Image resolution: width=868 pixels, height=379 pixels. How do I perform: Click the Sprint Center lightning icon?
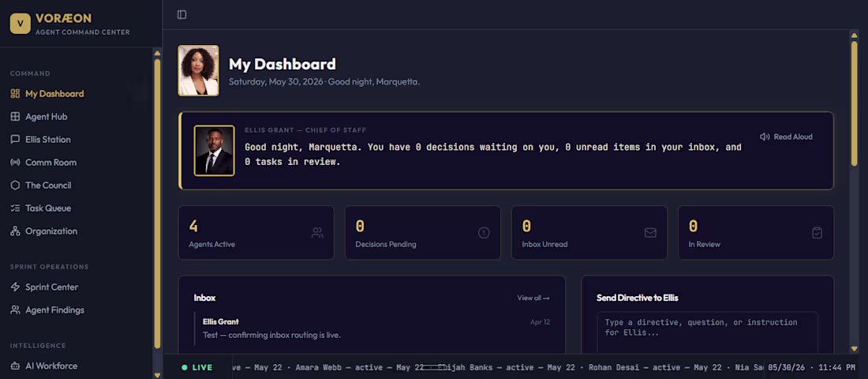[x=16, y=287]
